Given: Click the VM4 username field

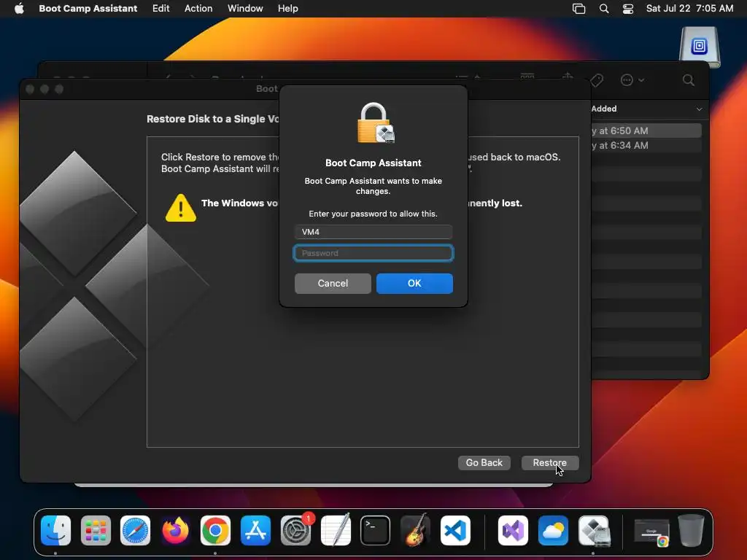Looking at the screenshot, I should 373,232.
